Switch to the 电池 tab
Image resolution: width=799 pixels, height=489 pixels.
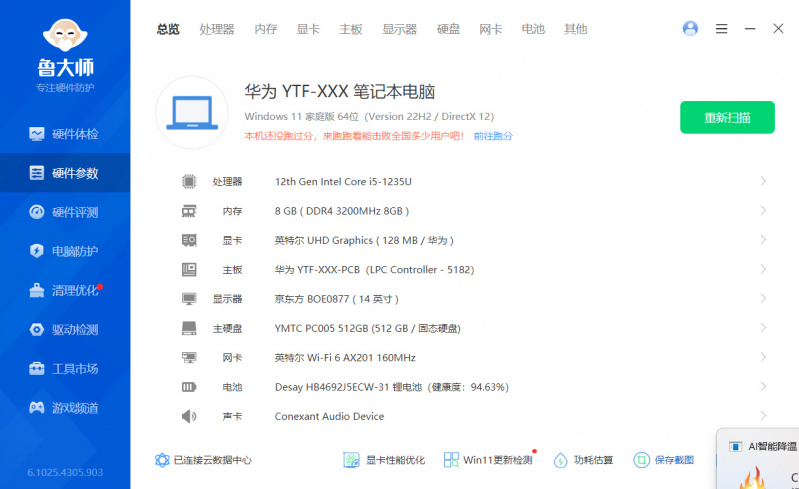coord(533,29)
